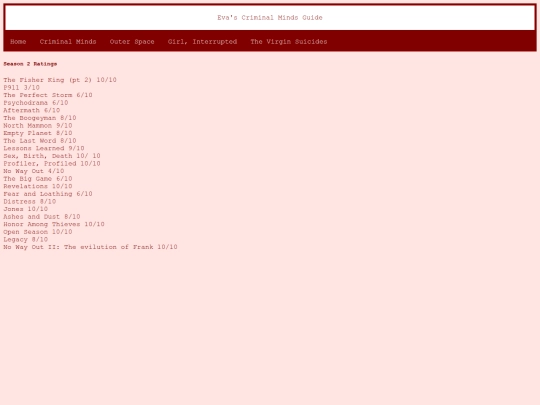This screenshot has width=540, height=405.
Task: Click the P911 3/10 rating line
Action: click(21, 87)
